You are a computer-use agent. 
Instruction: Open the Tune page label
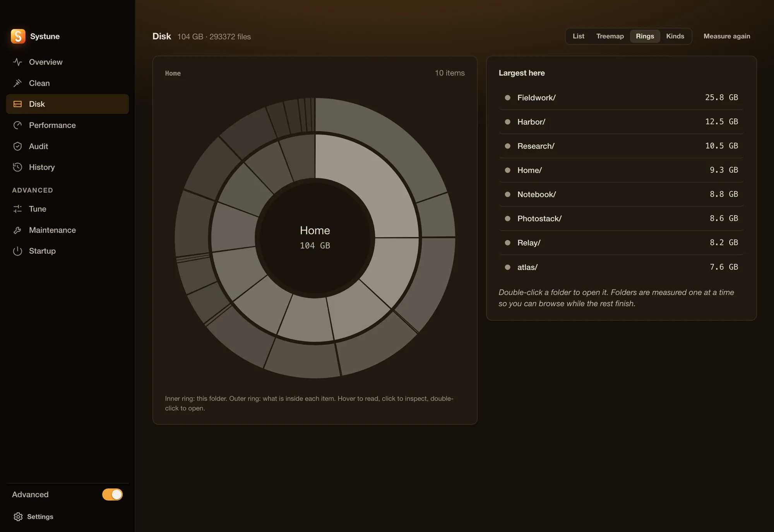point(38,209)
